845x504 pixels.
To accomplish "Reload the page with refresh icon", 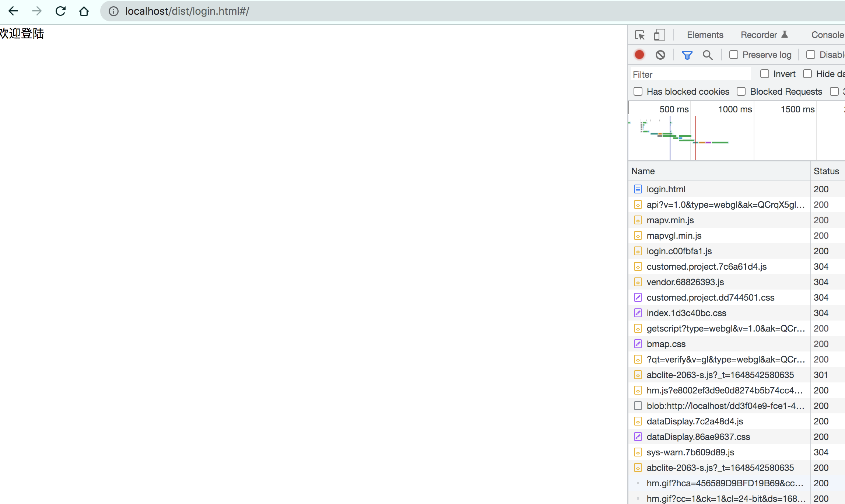I will point(60,11).
